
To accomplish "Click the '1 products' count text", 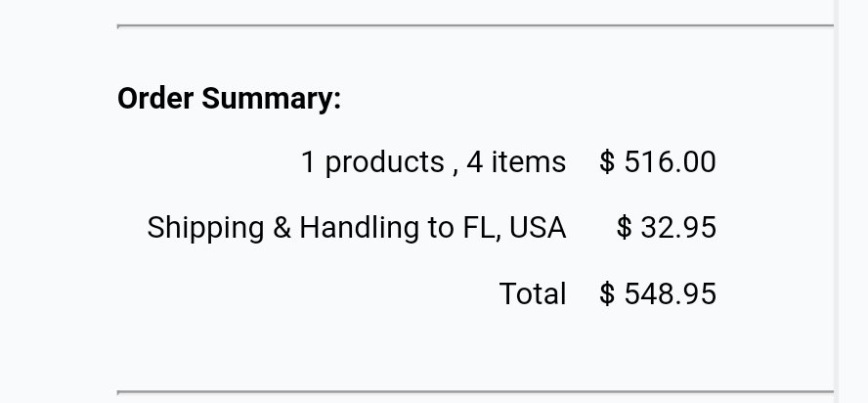I will pos(372,162).
